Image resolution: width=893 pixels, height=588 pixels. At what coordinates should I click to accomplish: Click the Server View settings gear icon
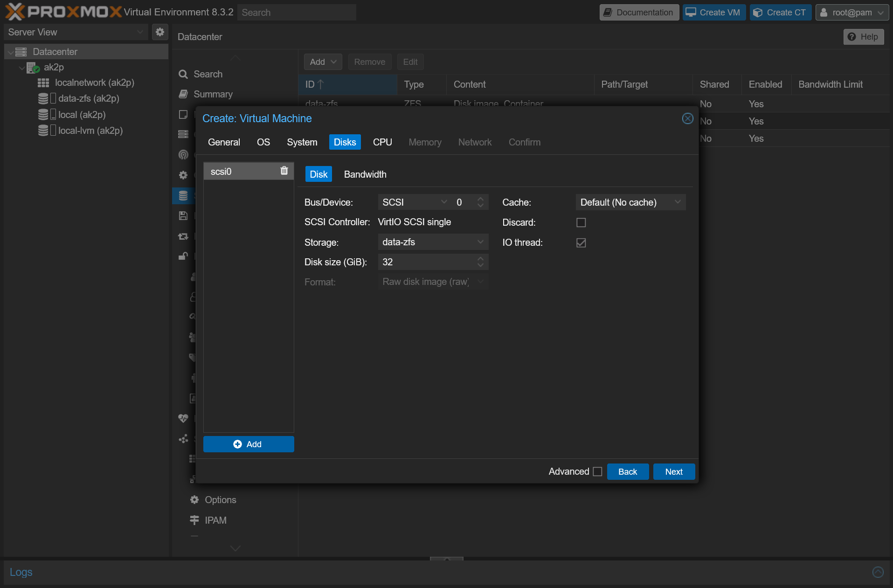(x=160, y=32)
